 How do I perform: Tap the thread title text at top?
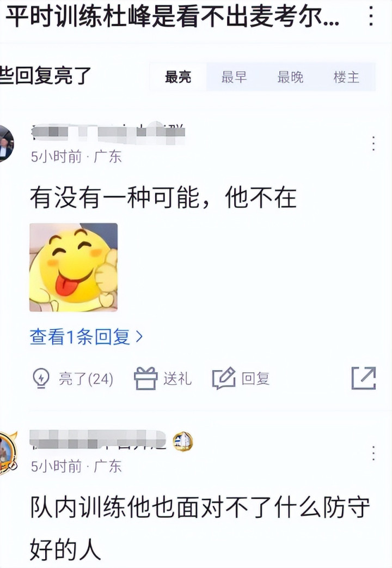coord(173,17)
